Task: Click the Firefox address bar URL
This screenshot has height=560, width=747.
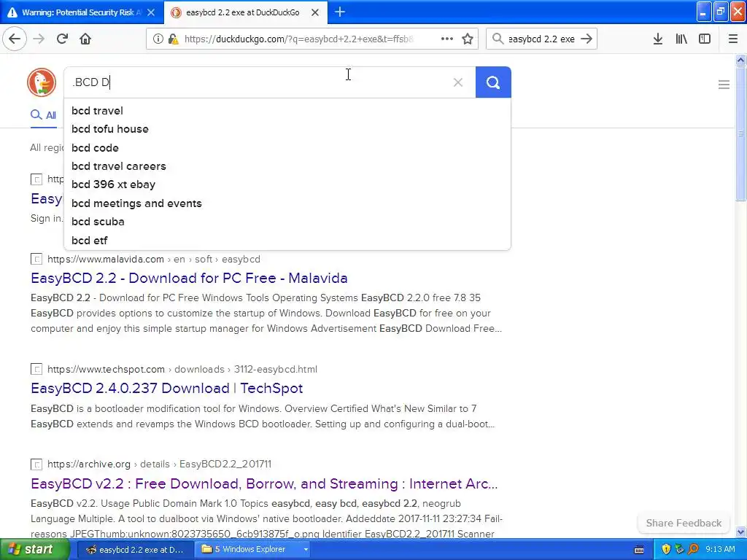Action: pos(298,39)
